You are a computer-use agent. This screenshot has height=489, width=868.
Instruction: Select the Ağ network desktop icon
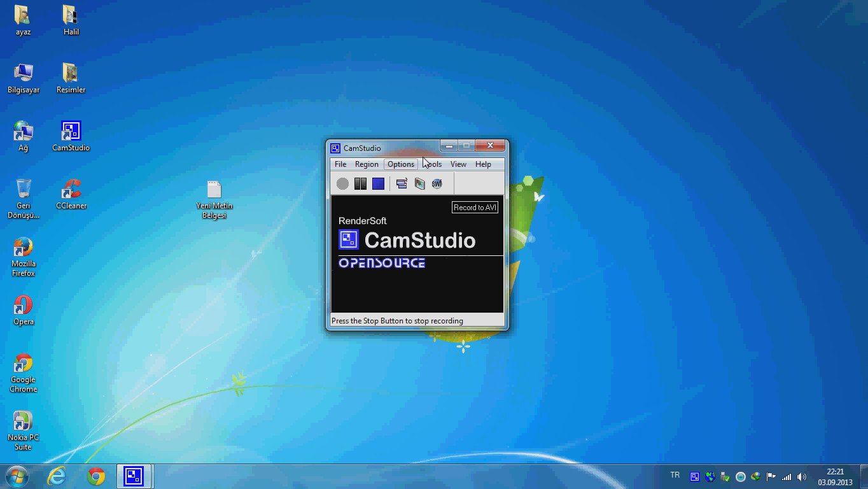pyautogui.click(x=23, y=136)
